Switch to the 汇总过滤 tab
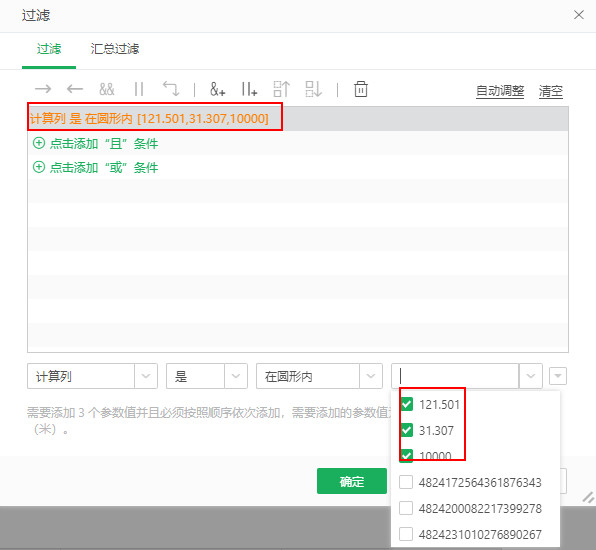 point(114,49)
